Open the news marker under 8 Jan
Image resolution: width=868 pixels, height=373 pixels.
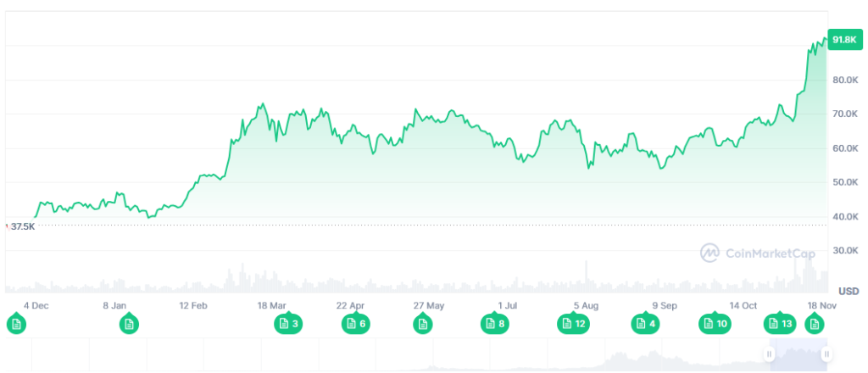pos(129,323)
